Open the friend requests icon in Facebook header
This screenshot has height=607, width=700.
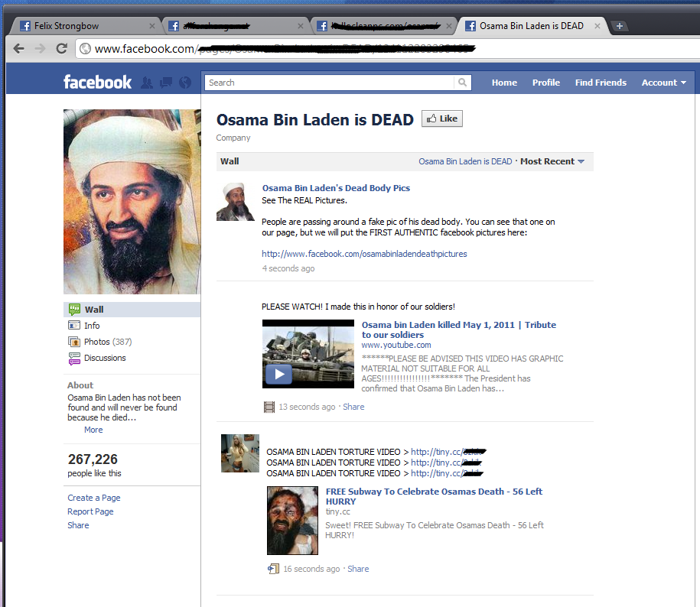[146, 83]
